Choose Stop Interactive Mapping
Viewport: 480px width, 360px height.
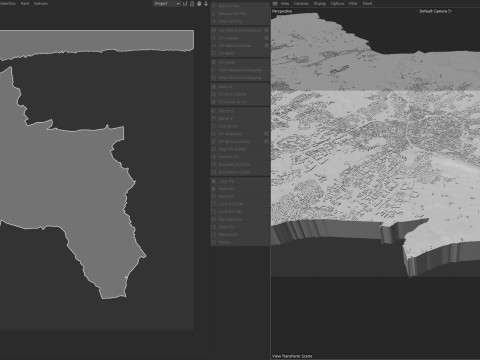pos(240,78)
